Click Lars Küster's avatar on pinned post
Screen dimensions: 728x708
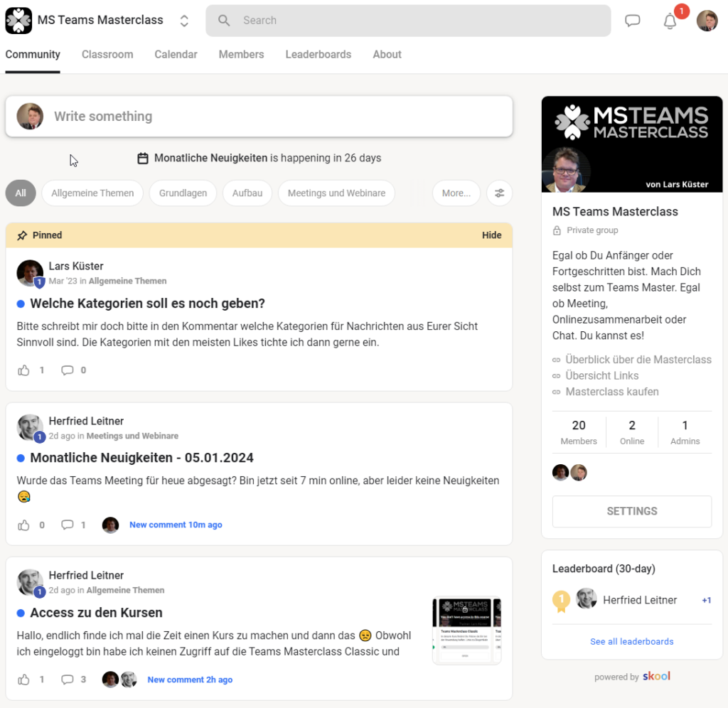(x=30, y=273)
